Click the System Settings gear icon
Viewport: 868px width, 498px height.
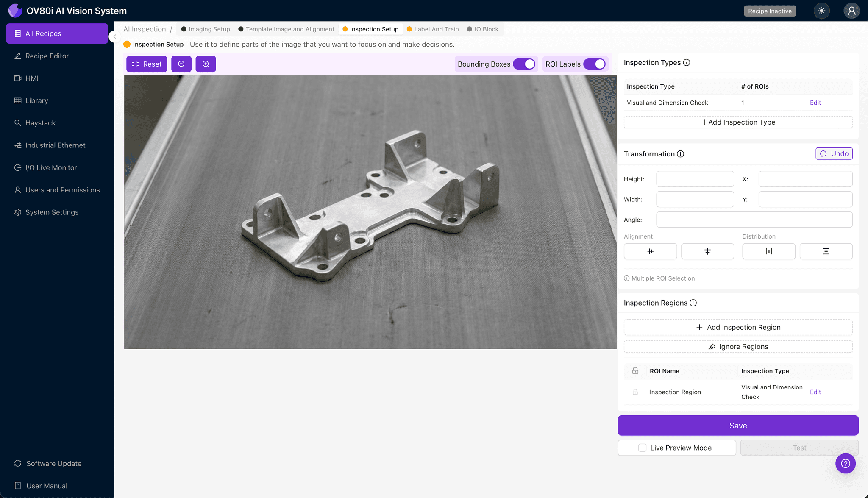point(18,212)
